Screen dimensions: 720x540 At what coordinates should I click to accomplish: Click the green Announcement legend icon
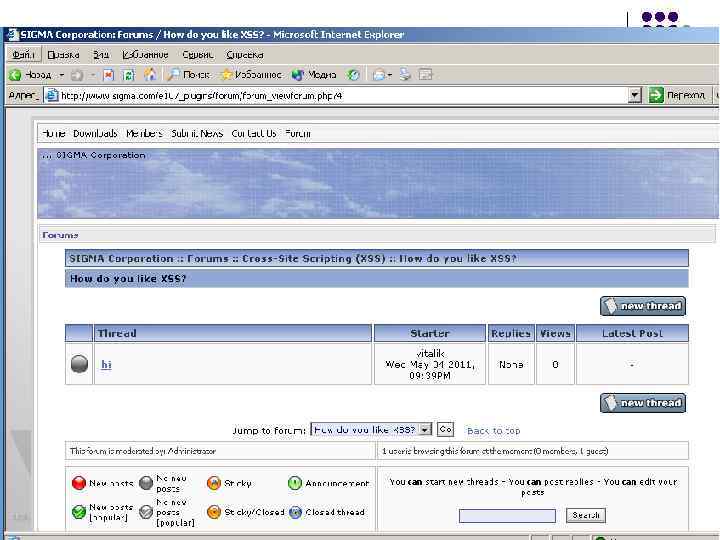(x=295, y=483)
